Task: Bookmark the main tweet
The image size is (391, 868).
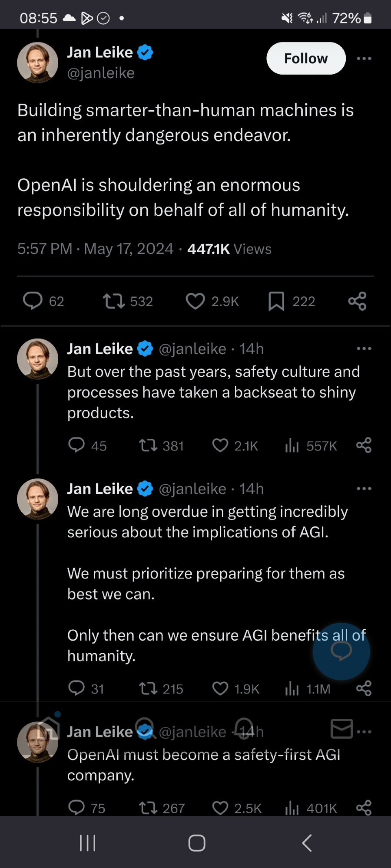Action: click(276, 301)
